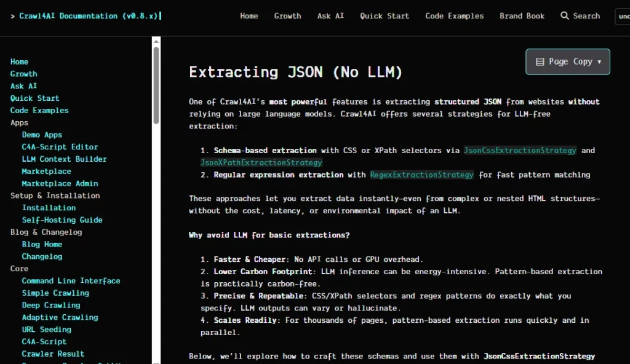Open Code Examples in the sidebar
Image resolution: width=630 pixels, height=364 pixels.
pyautogui.click(x=39, y=110)
